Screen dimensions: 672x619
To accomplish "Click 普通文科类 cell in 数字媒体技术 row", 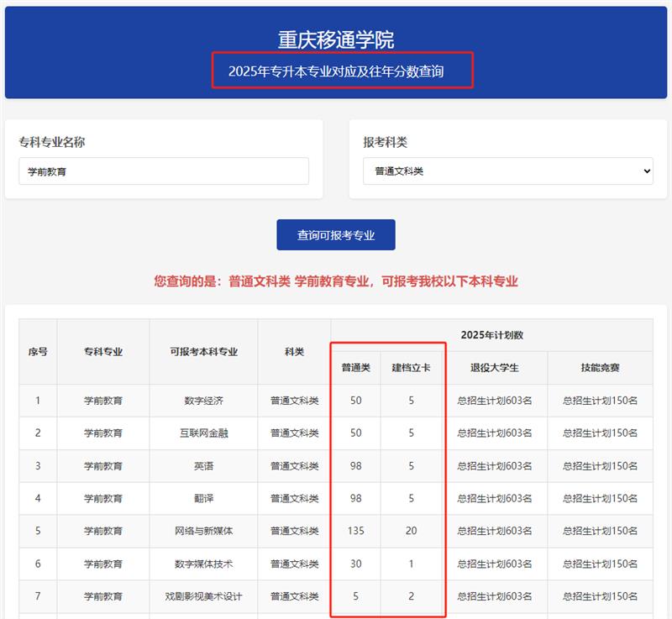I will point(295,564).
